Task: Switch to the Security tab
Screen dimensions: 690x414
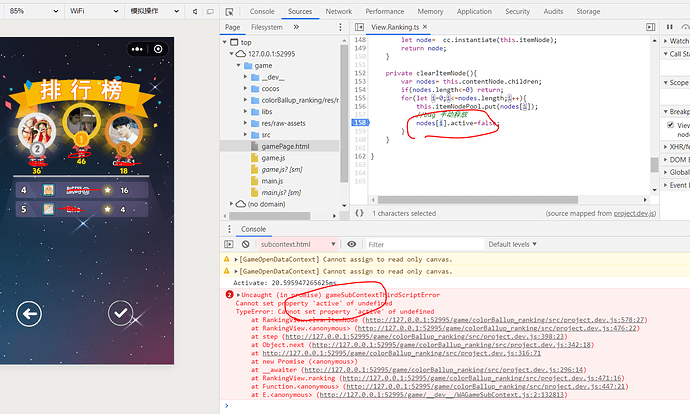Action: pos(518,11)
